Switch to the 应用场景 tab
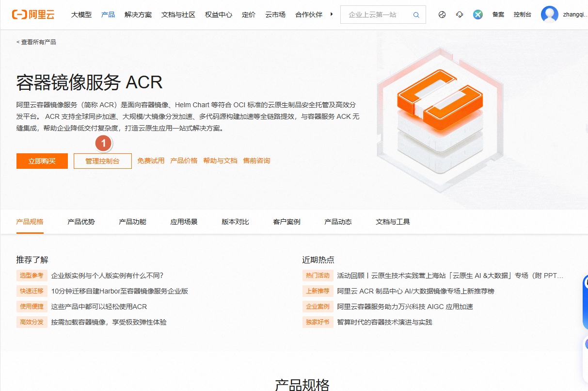This screenshot has width=588, height=391. [x=184, y=222]
